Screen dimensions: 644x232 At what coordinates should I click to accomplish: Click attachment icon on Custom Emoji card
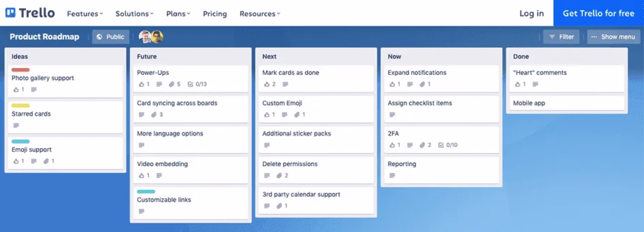click(297, 115)
